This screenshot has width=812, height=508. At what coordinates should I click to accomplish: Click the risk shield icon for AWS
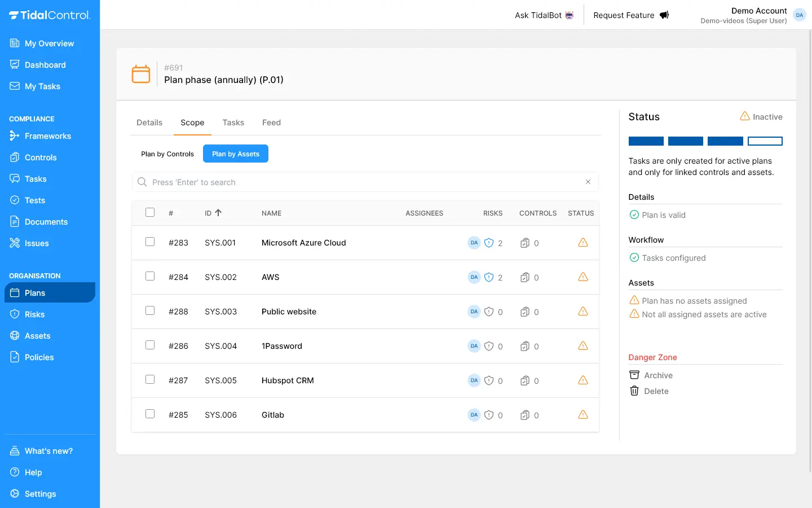click(489, 277)
